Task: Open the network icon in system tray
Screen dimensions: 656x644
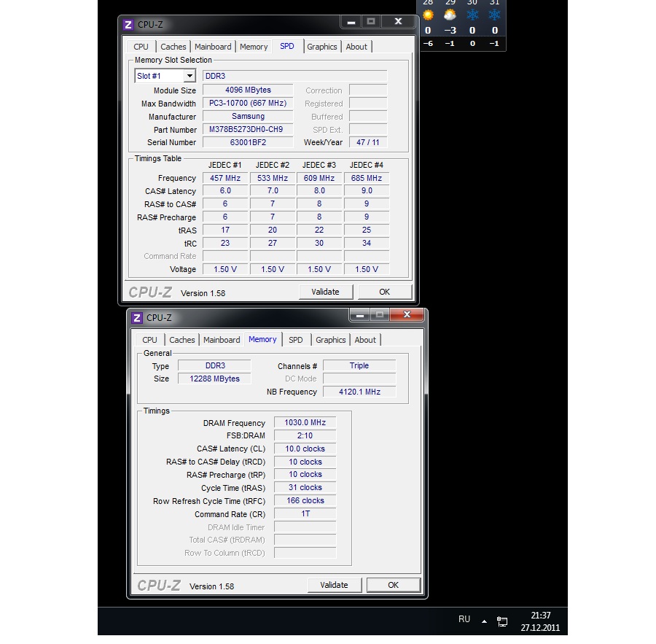Action: (502, 621)
